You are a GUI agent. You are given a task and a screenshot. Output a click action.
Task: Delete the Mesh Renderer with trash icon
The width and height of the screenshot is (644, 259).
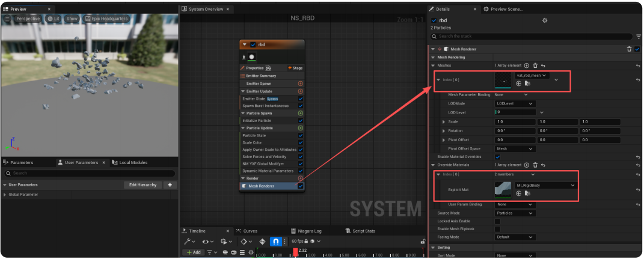pos(629,49)
